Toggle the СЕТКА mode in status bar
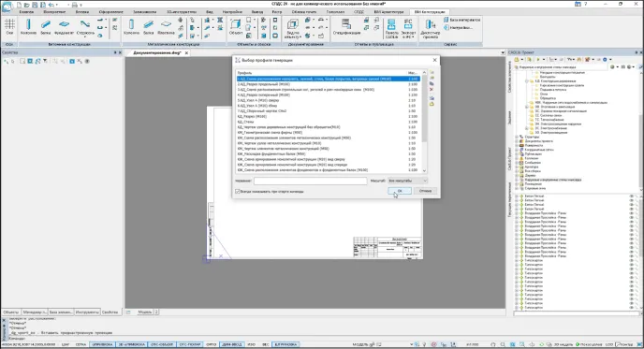 pos(80,344)
